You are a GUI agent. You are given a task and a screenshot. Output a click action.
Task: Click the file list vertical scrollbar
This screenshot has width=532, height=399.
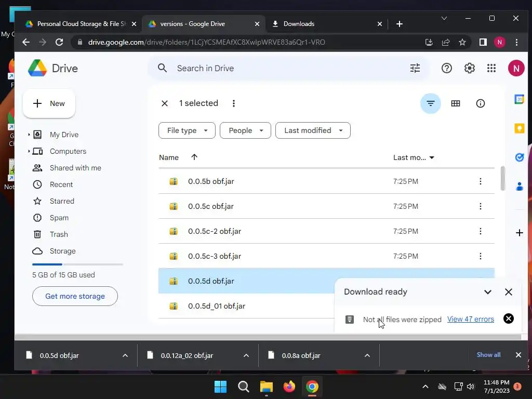pyautogui.click(x=502, y=179)
